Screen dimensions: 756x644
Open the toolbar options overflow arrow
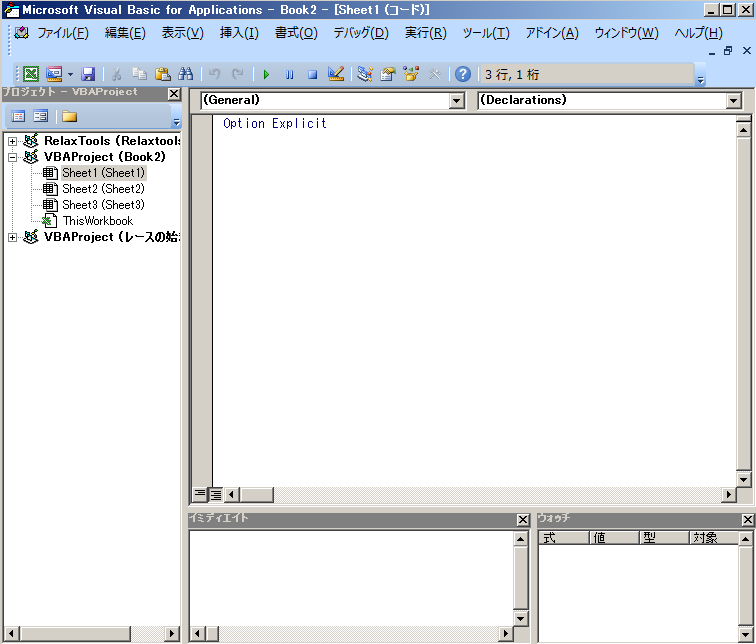click(x=701, y=80)
